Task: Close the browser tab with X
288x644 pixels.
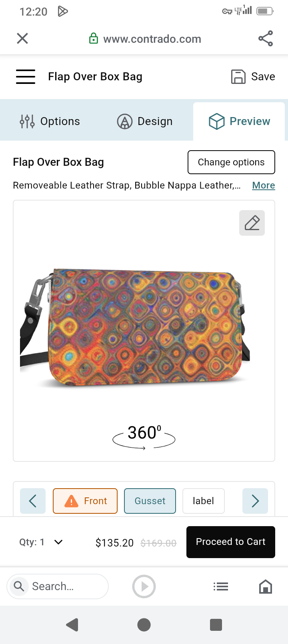Action: (x=22, y=38)
